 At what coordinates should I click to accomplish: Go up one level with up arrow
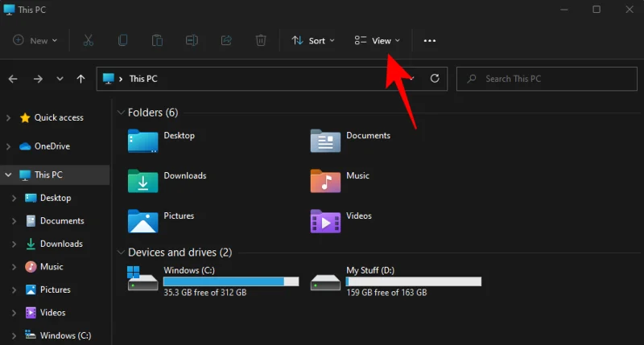click(81, 79)
